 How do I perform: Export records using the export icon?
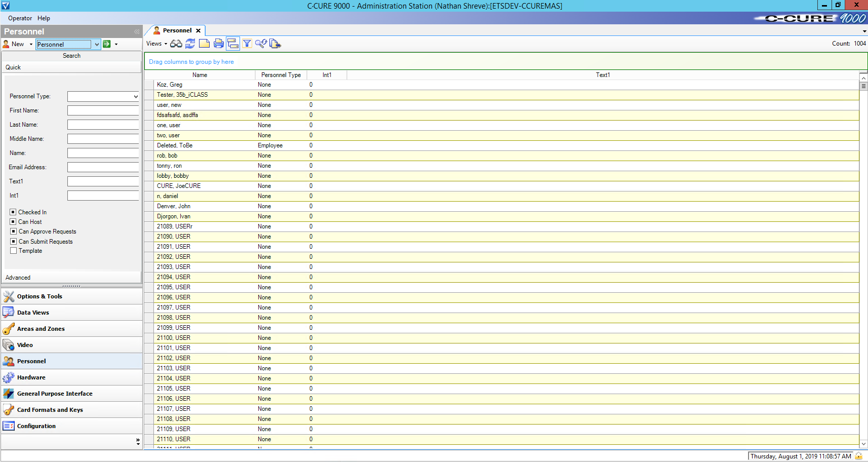(275, 44)
